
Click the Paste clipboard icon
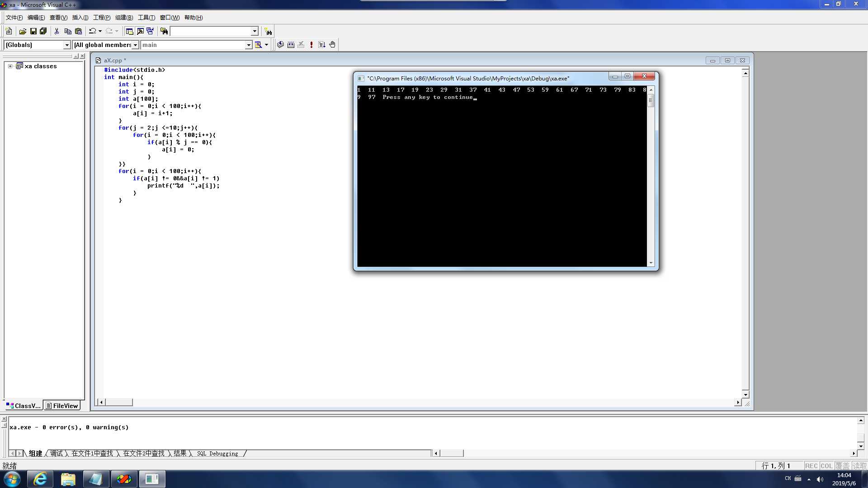[78, 31]
